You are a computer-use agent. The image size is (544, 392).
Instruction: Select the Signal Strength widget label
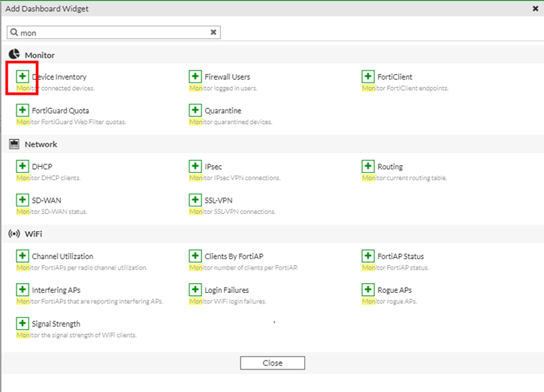(56, 324)
